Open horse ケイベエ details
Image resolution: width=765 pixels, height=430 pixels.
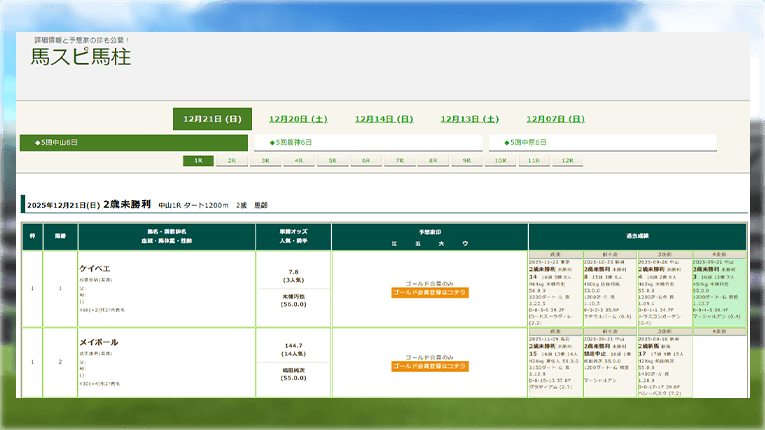[x=96, y=269]
